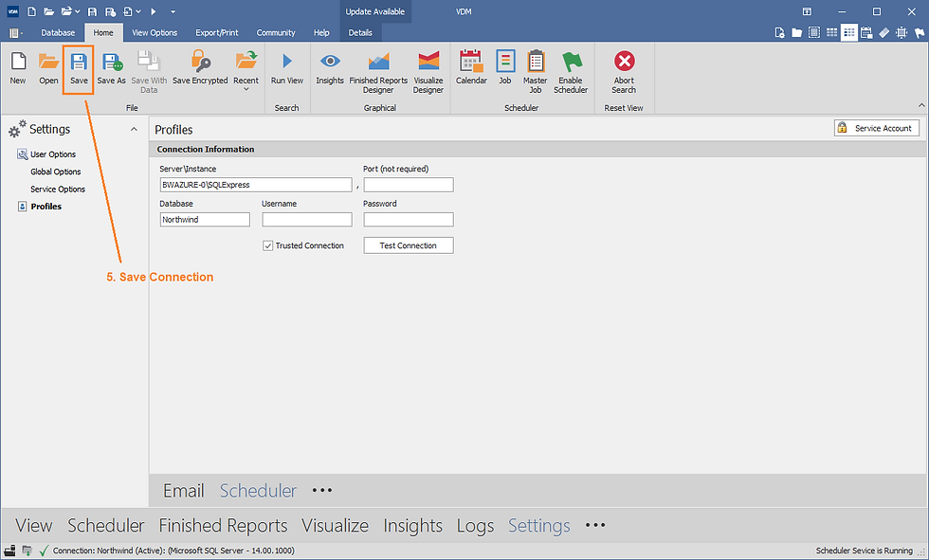Switch to the Community ribbon tab
Image resolution: width=929 pixels, height=560 pixels.
[276, 33]
